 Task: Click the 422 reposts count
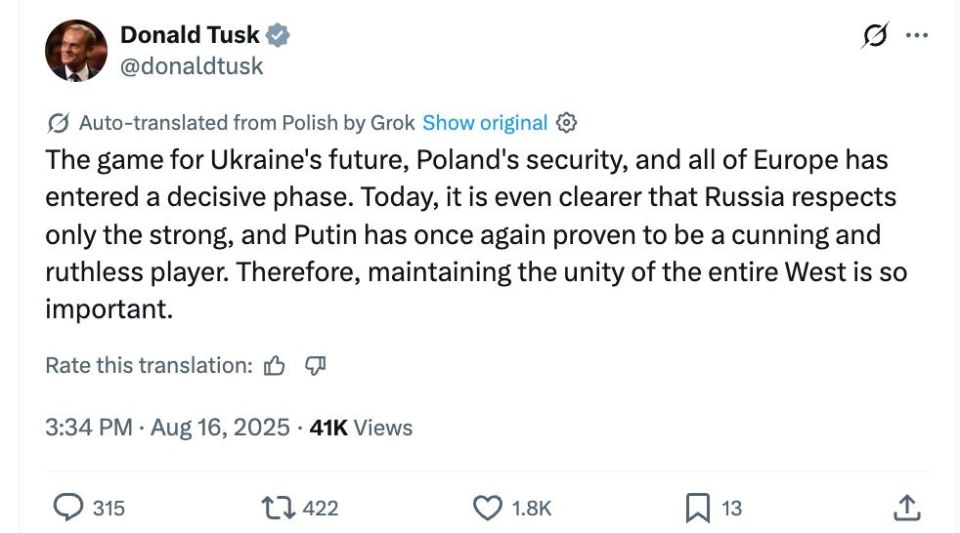(320, 509)
